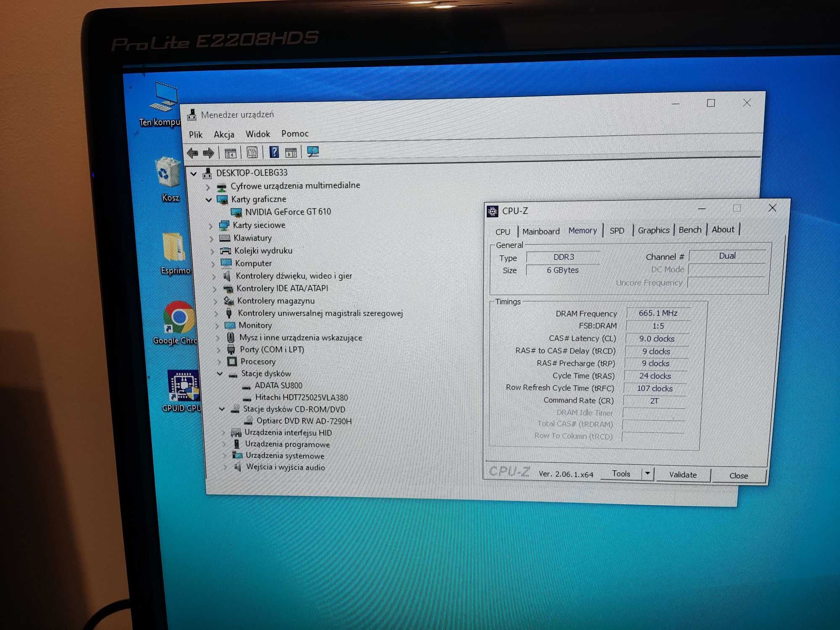The width and height of the screenshot is (840, 630).
Task: Expand the Klawiatury node
Action: point(212,239)
